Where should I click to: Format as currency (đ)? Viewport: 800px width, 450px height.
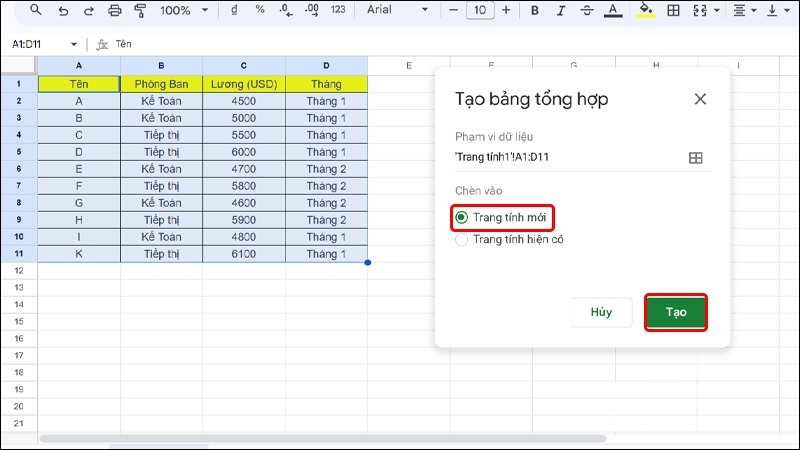(x=234, y=10)
